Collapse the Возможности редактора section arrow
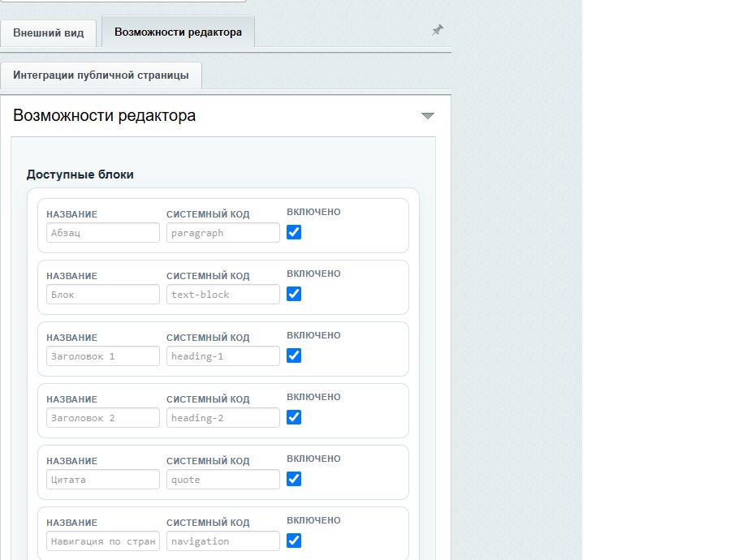The width and height of the screenshot is (751, 560). [428, 116]
